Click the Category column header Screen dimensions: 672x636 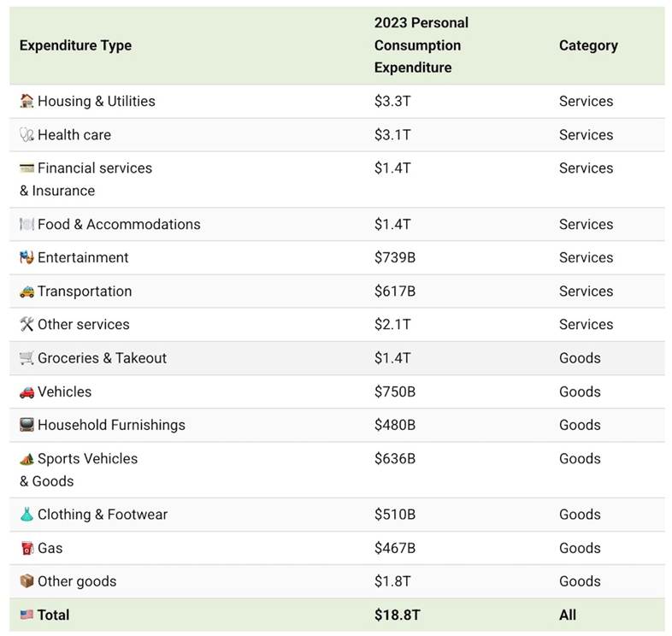(x=587, y=45)
